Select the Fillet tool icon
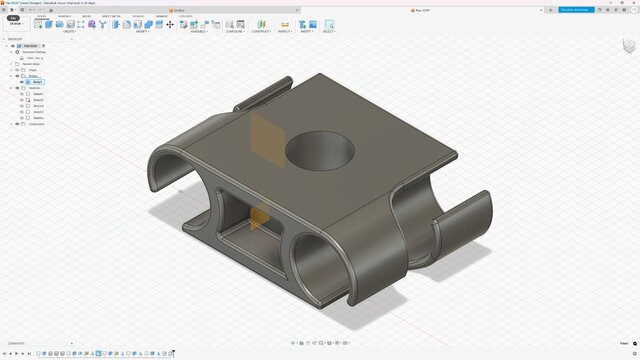This screenshot has height=360, width=640. click(x=127, y=24)
